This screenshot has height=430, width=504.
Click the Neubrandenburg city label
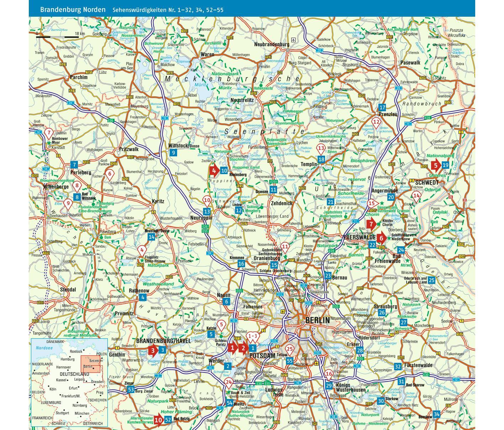271,44
